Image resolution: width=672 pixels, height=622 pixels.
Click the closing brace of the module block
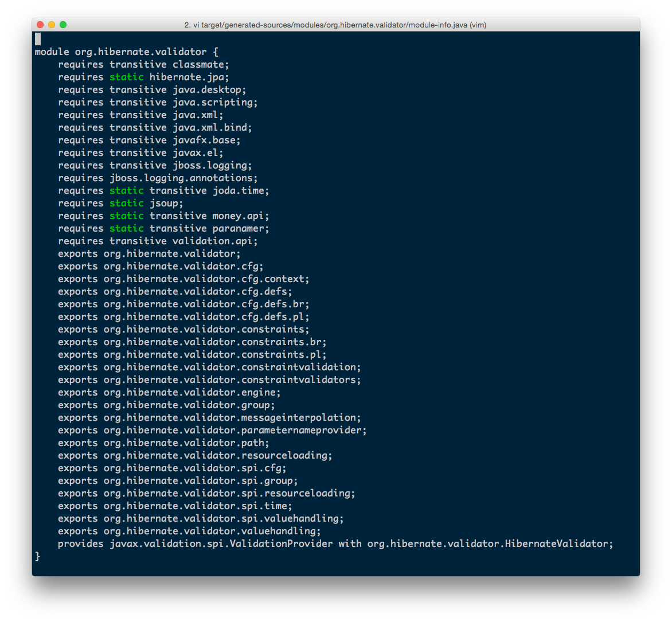click(37, 556)
